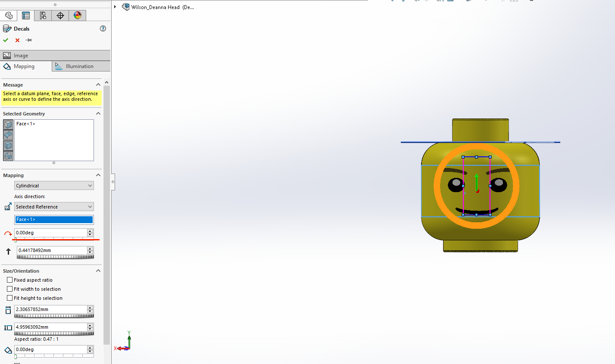Click the Face<1> entry in Selected Geometry
The width and height of the screenshot is (615, 364).
[26, 124]
